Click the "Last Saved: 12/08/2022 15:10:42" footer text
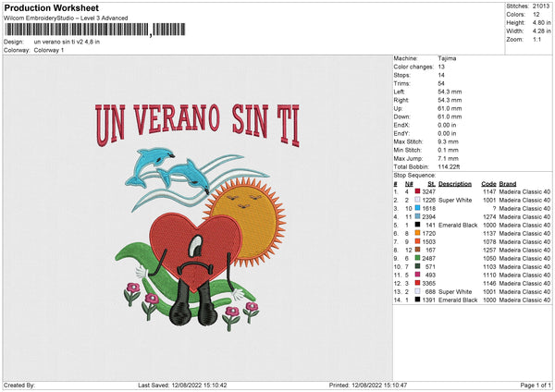Viewport: 555px width, 392px height. pyautogui.click(x=182, y=385)
